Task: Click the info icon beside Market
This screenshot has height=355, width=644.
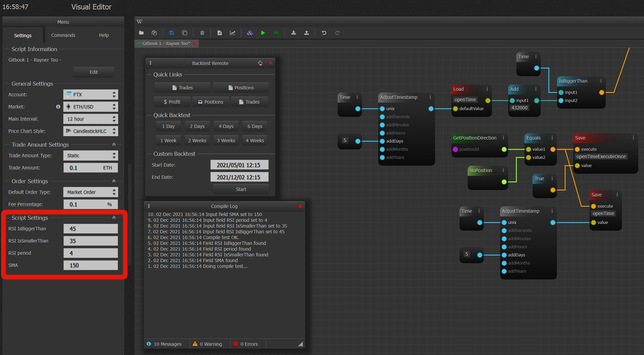Action: [x=58, y=107]
